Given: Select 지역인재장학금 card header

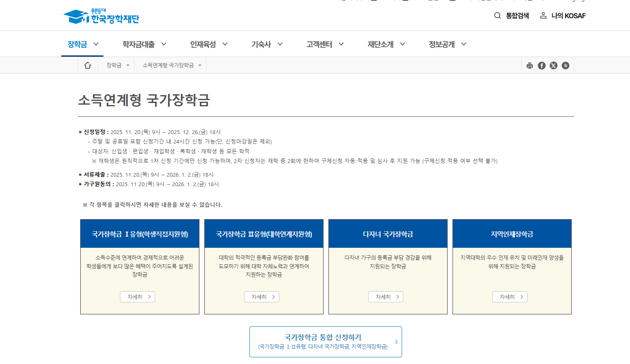Looking at the screenshot, I should pos(512,234).
